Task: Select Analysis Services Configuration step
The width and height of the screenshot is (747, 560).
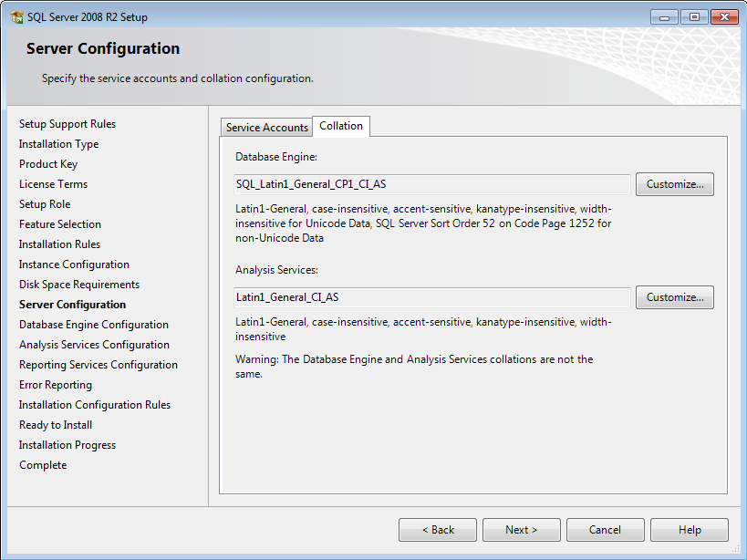Action: 94,344
